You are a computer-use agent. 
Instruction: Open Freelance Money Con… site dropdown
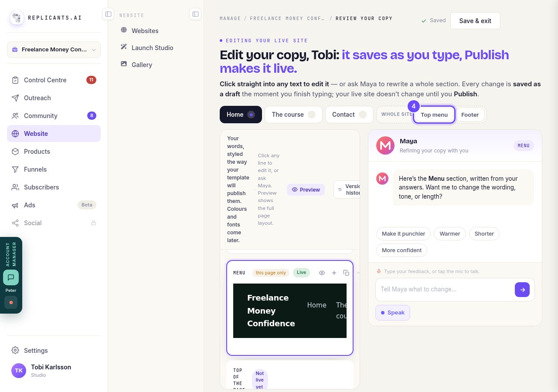pyautogui.click(x=54, y=50)
